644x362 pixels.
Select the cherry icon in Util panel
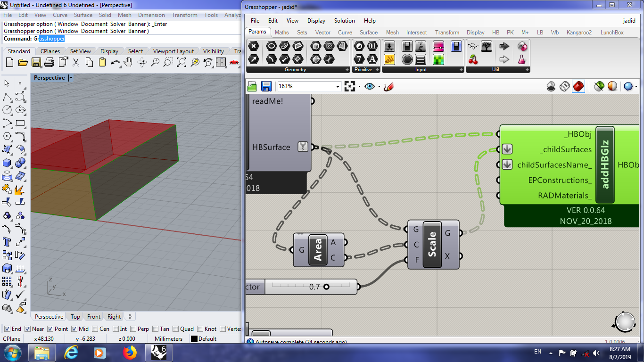[473, 59]
